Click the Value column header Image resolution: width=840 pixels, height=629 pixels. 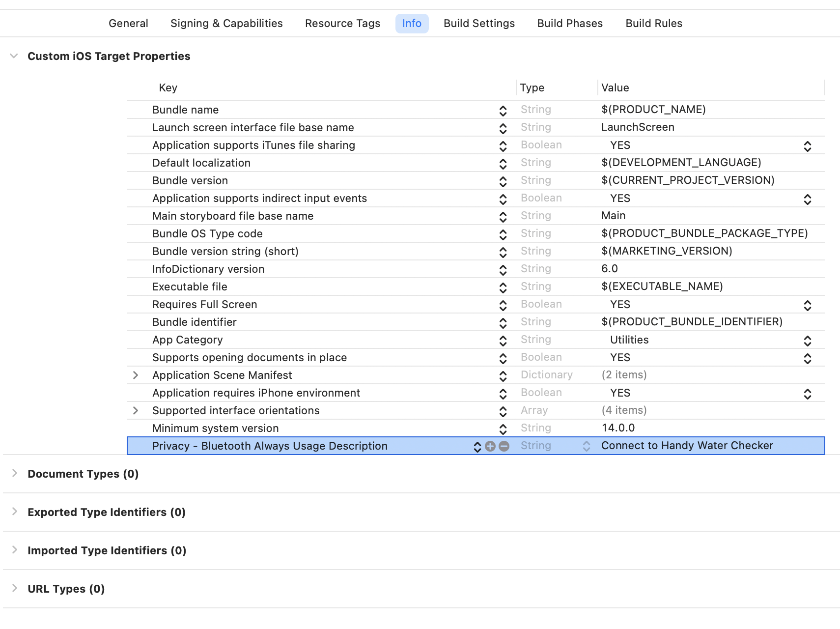point(615,88)
